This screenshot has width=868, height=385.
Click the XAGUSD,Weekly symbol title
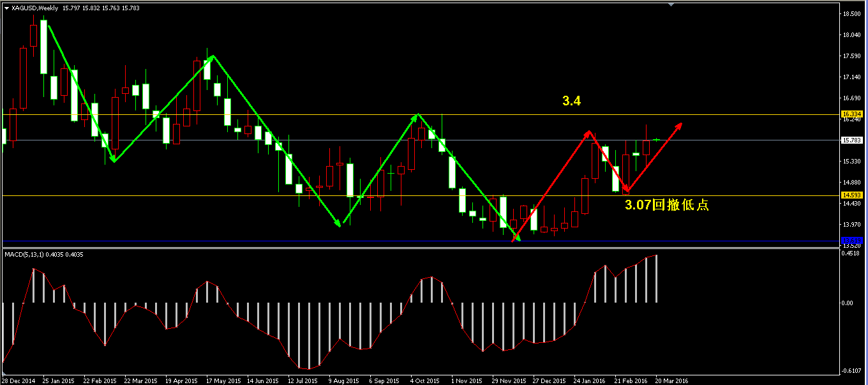(35, 8)
